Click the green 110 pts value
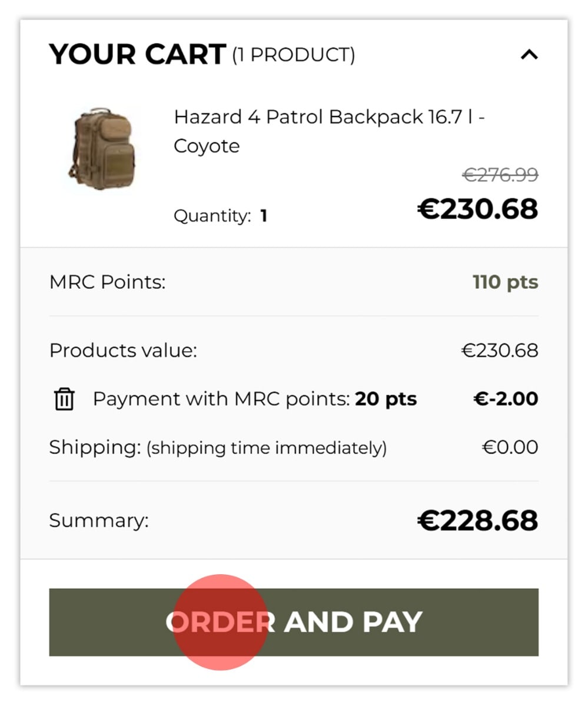 (x=506, y=282)
